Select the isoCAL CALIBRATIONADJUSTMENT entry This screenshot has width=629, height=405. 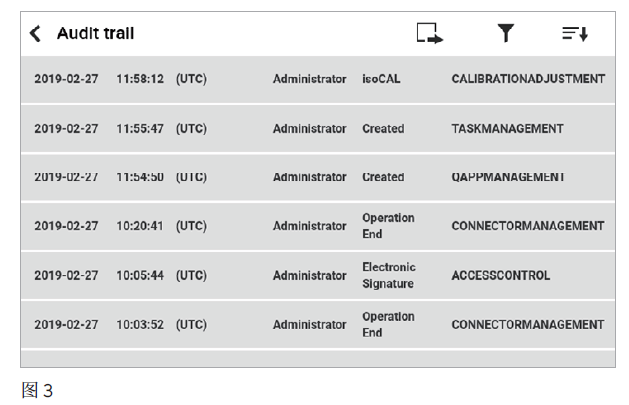318,79
